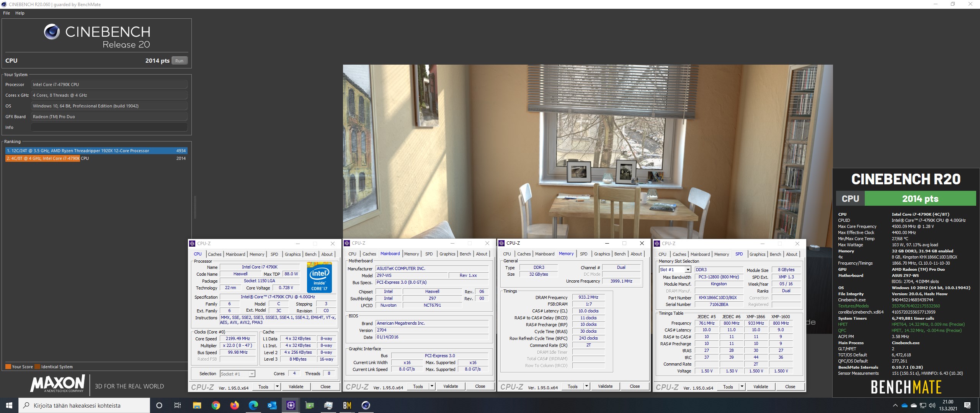The image size is (980, 413).
Task: Open the Socket #1 selection dropdown
Action: [252, 374]
